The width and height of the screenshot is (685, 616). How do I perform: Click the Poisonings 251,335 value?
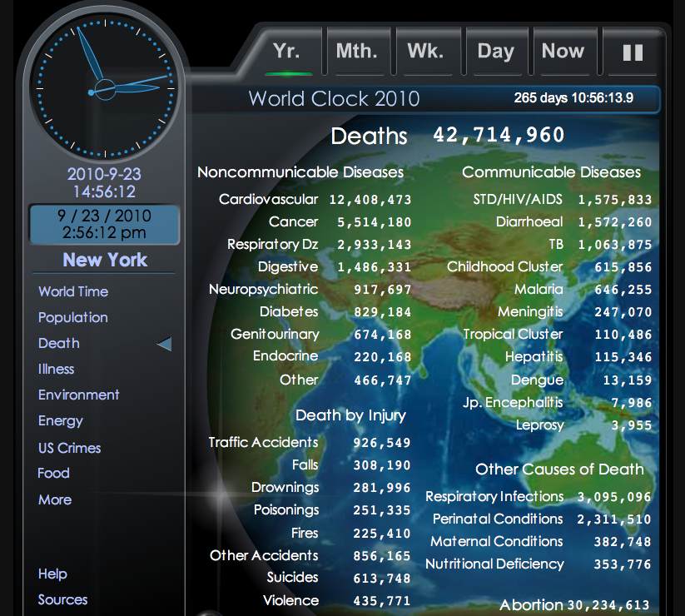382,510
